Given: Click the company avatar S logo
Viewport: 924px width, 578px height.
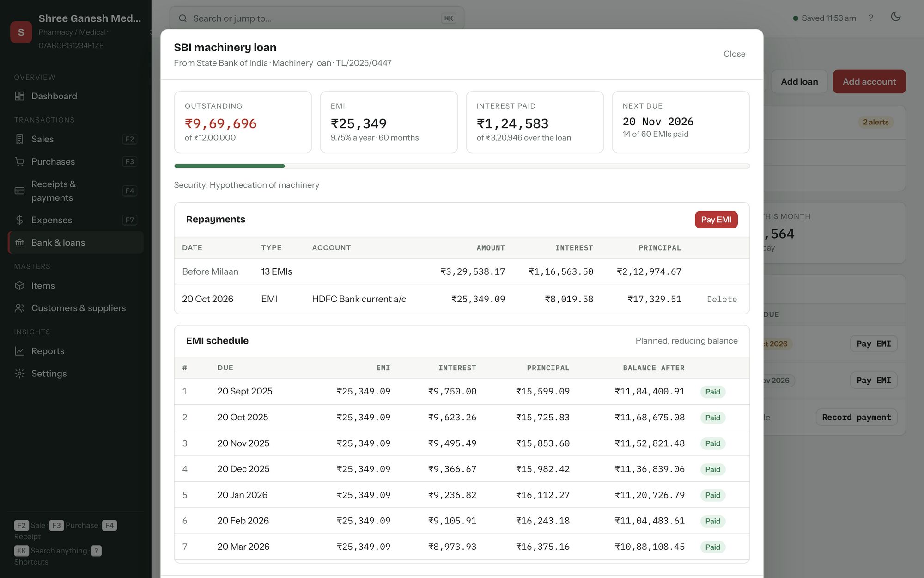Looking at the screenshot, I should pos(21,32).
